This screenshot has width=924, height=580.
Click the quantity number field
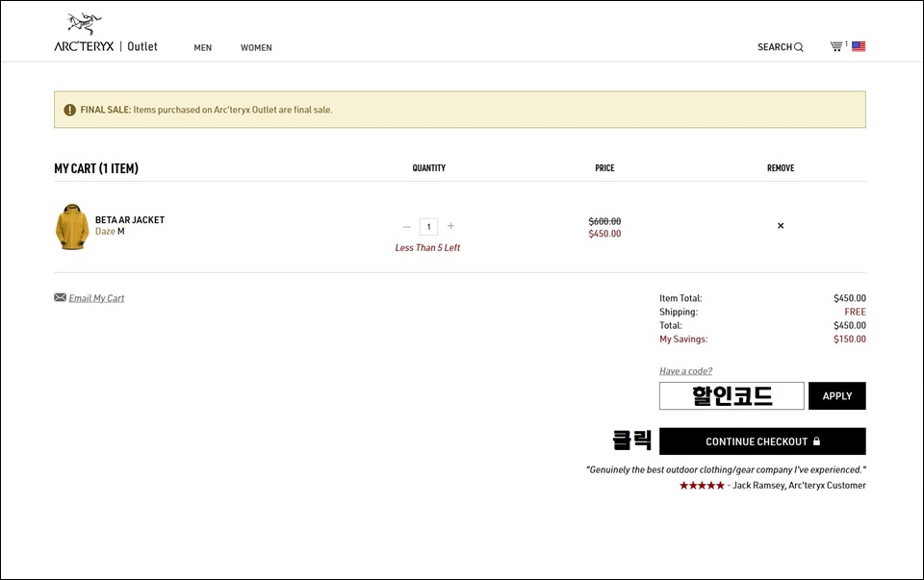(x=428, y=227)
